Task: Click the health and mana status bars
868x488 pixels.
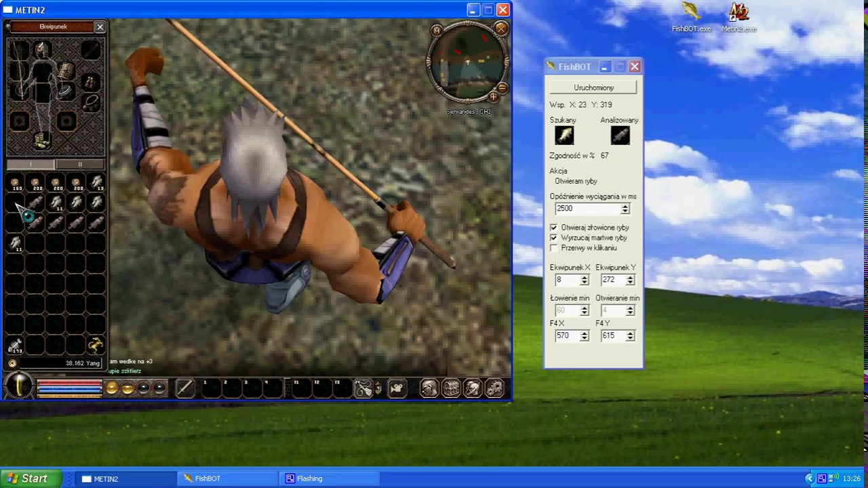Action: coord(69,388)
